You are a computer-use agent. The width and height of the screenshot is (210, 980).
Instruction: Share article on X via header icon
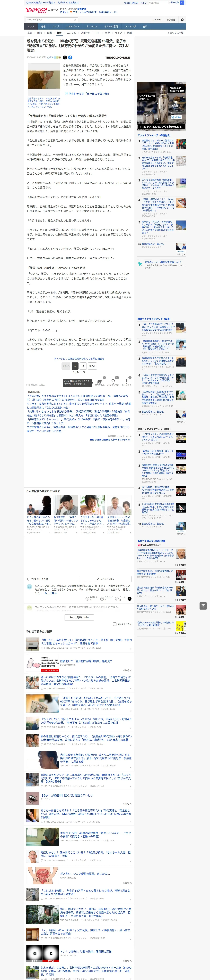point(65,57)
